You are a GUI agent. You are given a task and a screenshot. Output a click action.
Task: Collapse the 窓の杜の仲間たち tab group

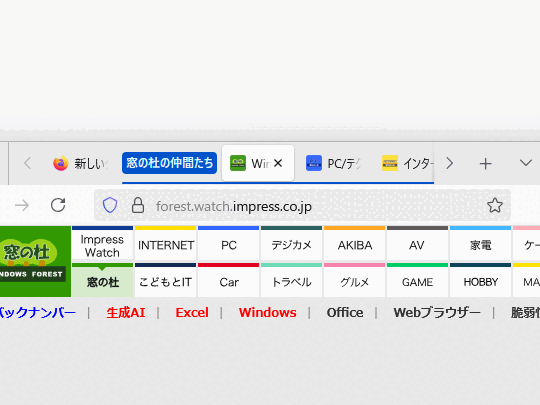click(x=169, y=163)
